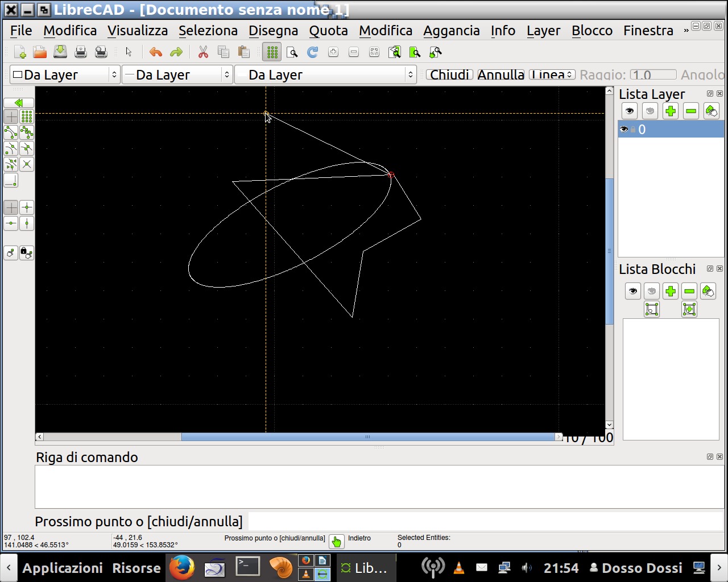Remove layer with minus button

click(691, 111)
